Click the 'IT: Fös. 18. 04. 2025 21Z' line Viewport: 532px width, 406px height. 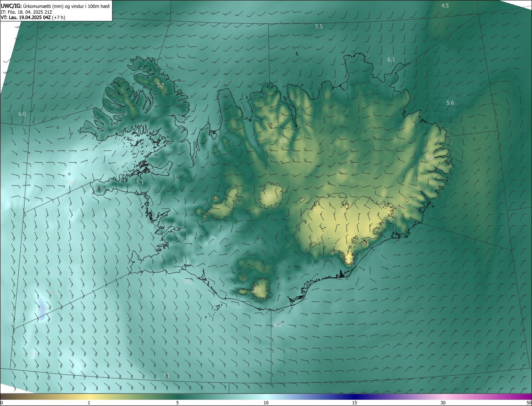26,12
